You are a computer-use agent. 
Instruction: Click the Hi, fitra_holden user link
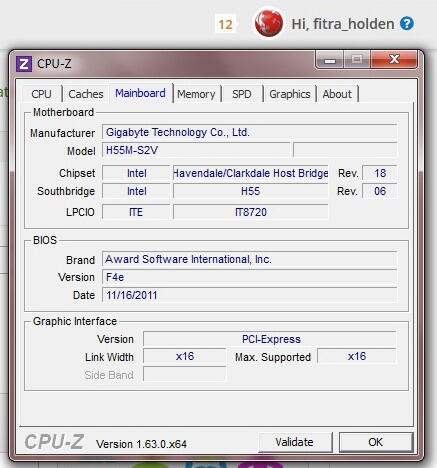pos(343,24)
